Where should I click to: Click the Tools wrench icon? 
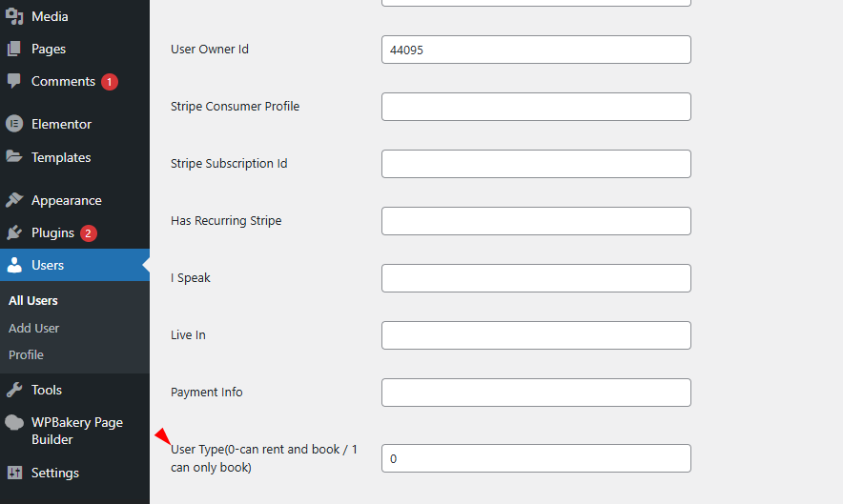(x=14, y=390)
